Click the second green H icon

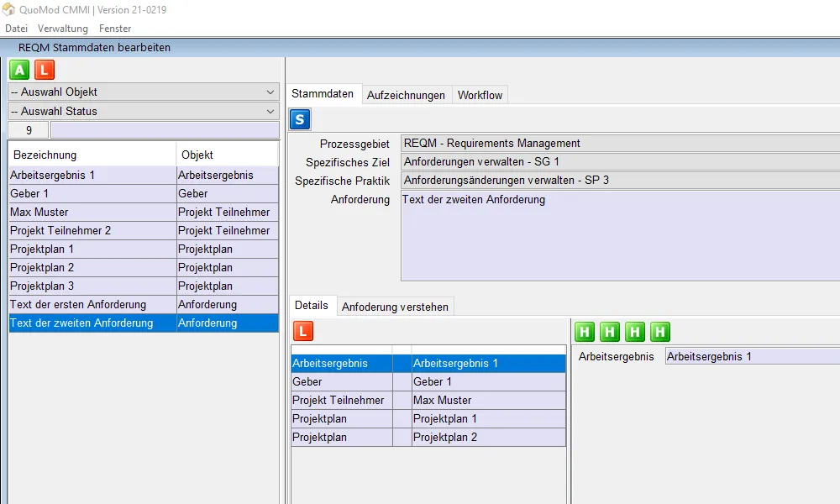point(610,332)
